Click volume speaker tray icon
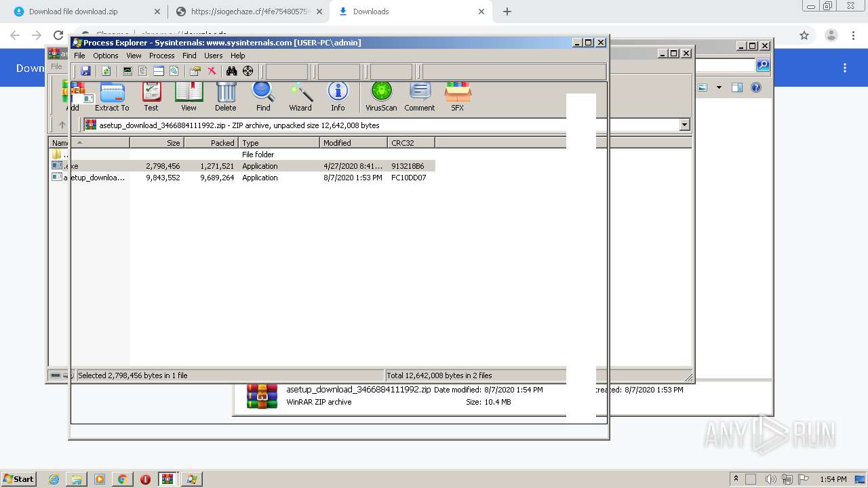 tap(771, 479)
